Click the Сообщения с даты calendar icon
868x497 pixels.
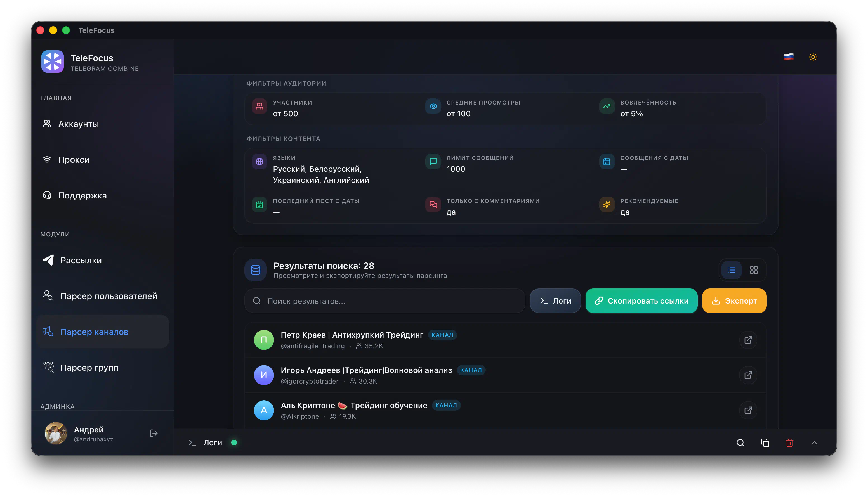[x=607, y=162]
